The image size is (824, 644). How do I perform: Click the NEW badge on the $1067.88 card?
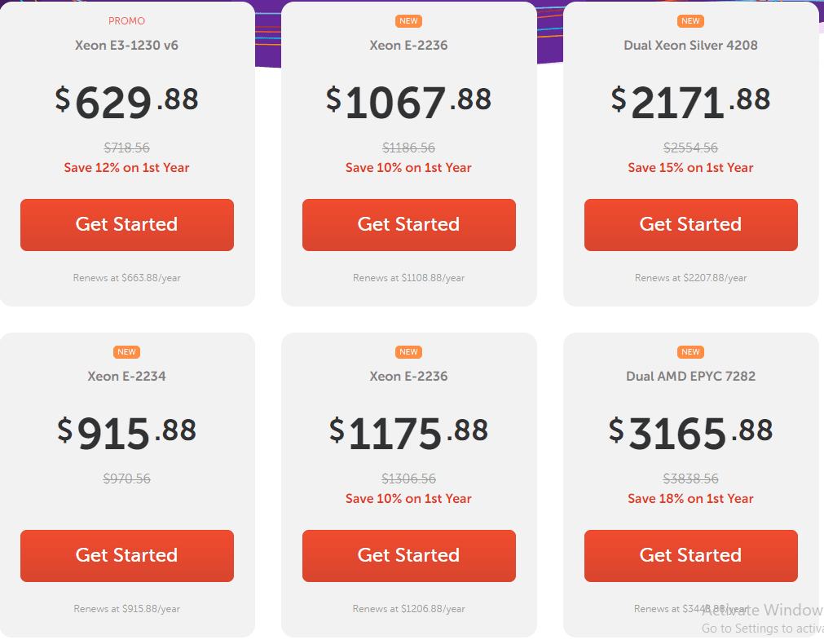408,21
